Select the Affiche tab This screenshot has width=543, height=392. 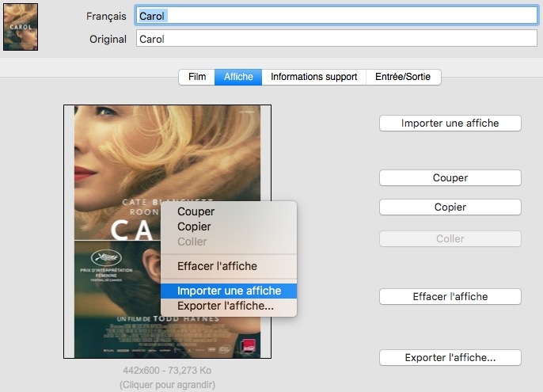pos(238,77)
